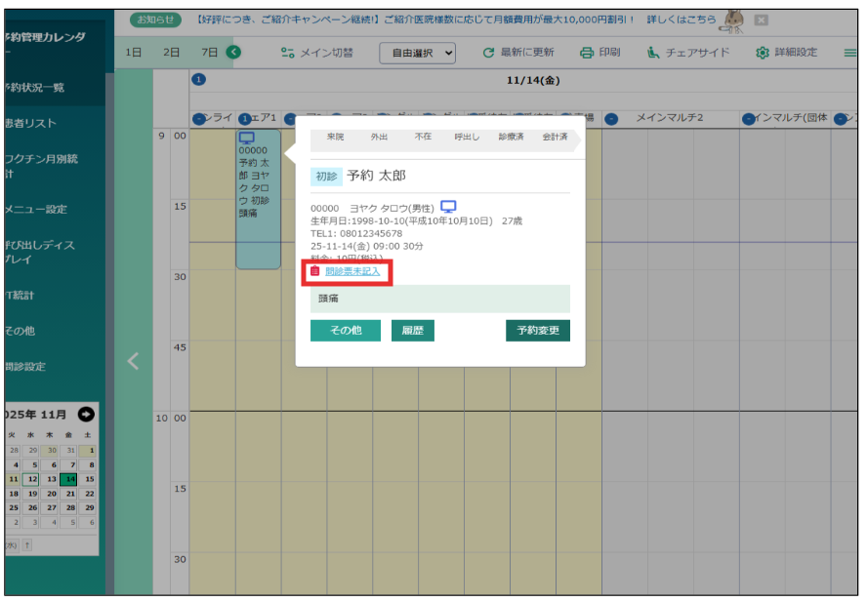Click the 最新に更新 refresh icon
The height and width of the screenshot is (602, 868).
click(488, 53)
